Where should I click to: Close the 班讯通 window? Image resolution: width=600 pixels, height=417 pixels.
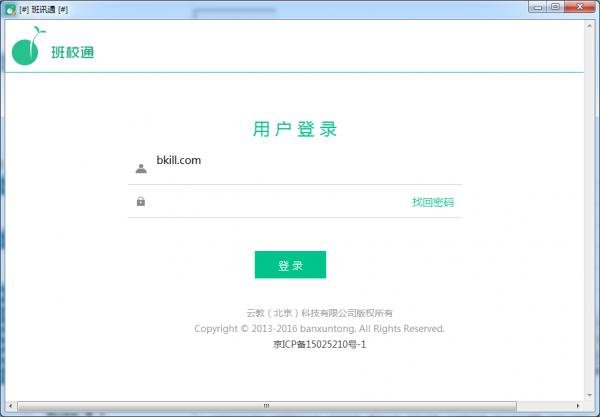coord(580,7)
